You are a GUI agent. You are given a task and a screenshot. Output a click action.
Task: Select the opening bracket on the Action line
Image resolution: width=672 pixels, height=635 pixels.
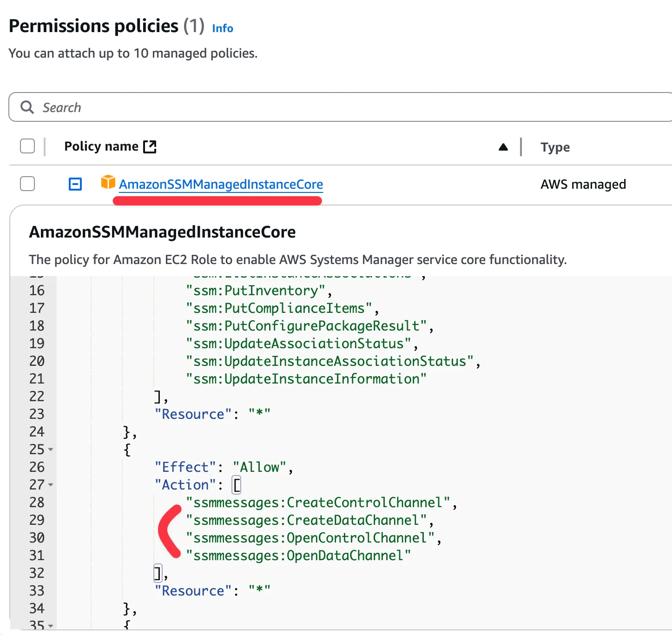click(237, 485)
